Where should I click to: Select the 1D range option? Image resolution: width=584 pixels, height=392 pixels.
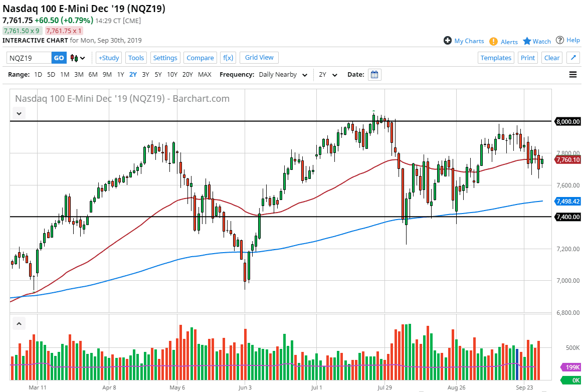(x=38, y=74)
